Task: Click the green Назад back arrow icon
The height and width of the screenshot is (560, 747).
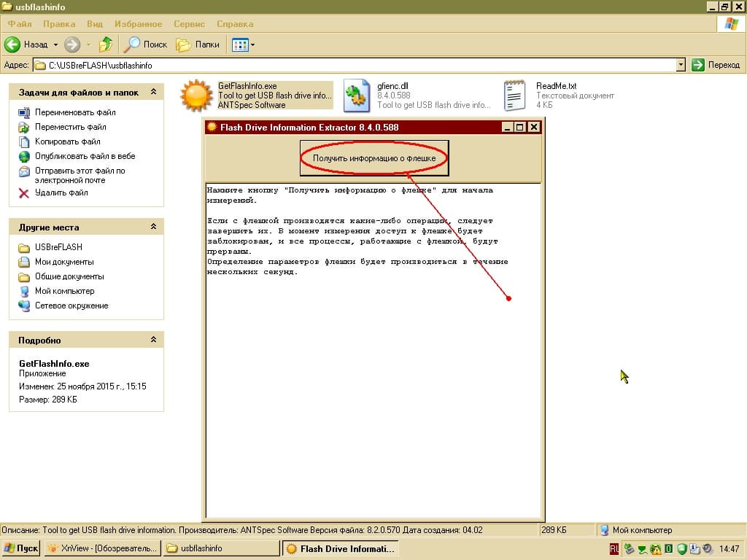Action: pos(12,44)
